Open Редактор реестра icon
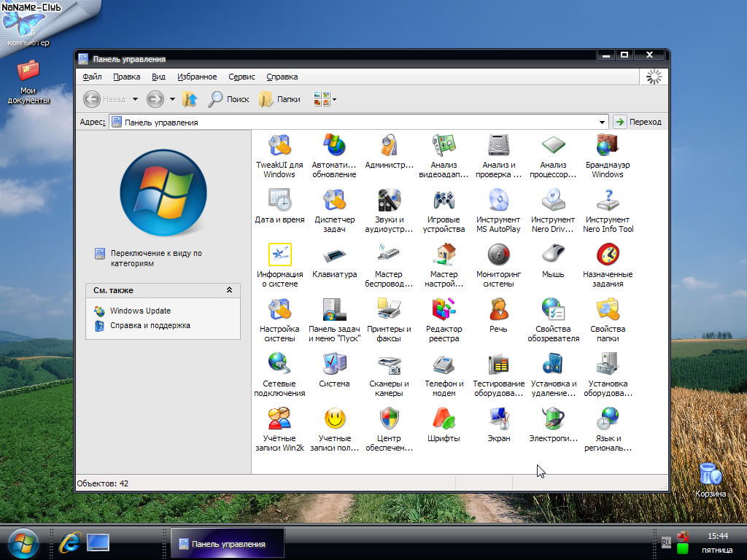Image resolution: width=747 pixels, height=560 pixels. [444, 321]
